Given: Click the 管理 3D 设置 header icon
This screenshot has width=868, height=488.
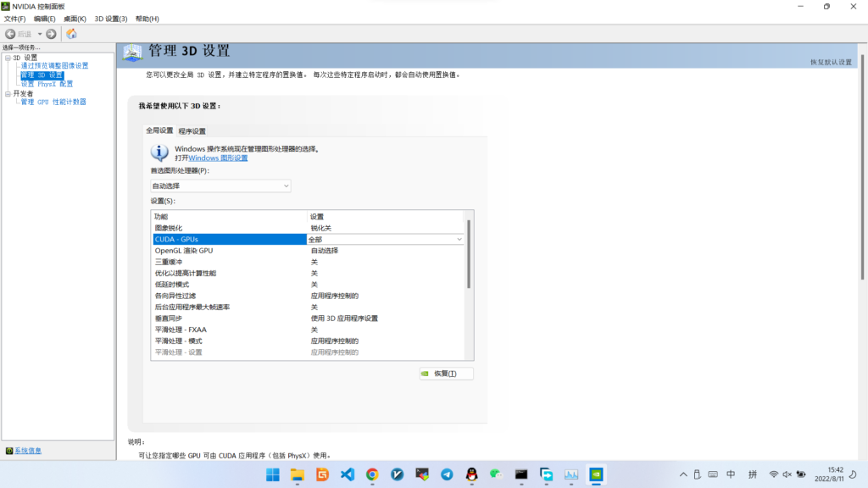Looking at the screenshot, I should click(132, 53).
